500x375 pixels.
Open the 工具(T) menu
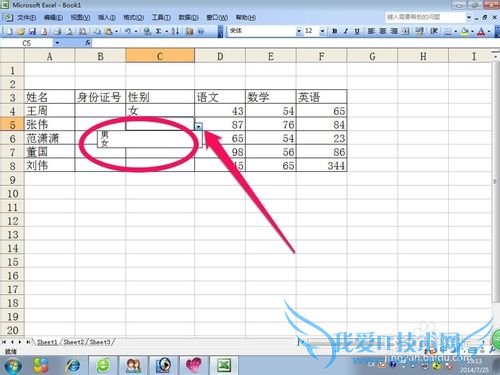161,17
